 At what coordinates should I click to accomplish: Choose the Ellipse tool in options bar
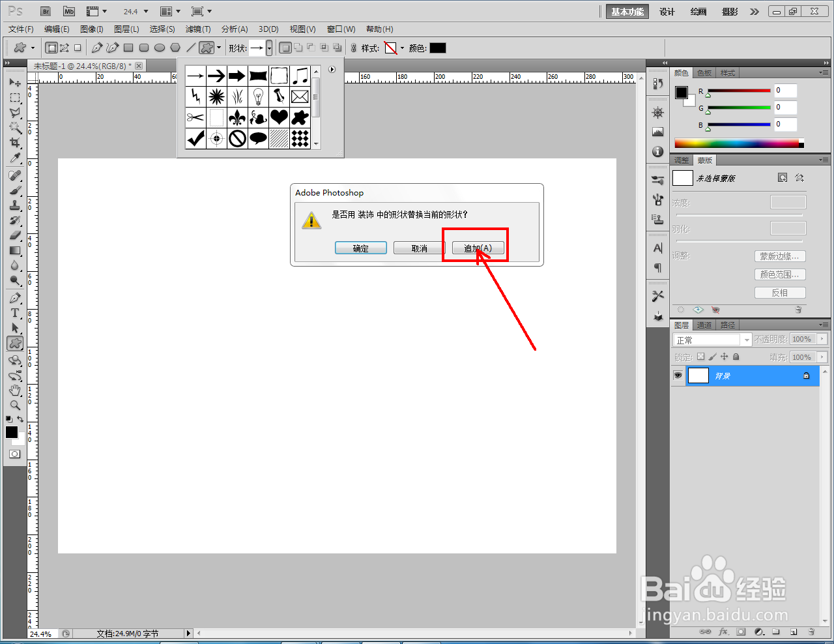click(x=160, y=48)
